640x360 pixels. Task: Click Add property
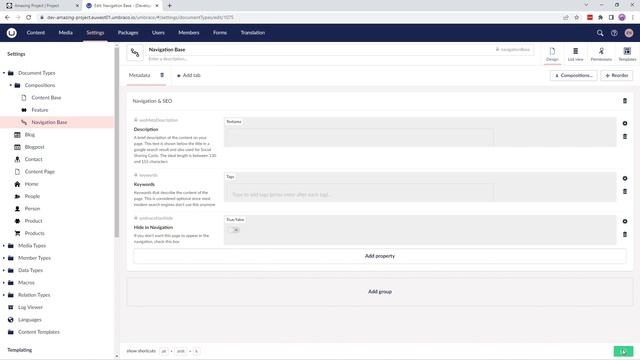pyautogui.click(x=380, y=256)
